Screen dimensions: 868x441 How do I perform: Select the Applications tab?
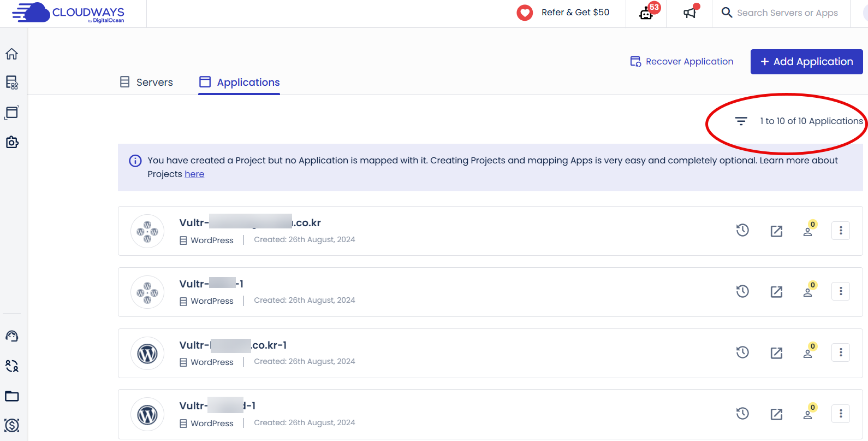click(x=239, y=83)
